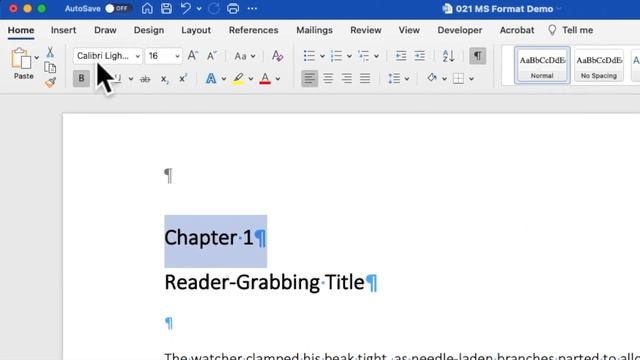Screen dimensions: 640x360
Task: Open the Design tab
Action: [x=149, y=30]
